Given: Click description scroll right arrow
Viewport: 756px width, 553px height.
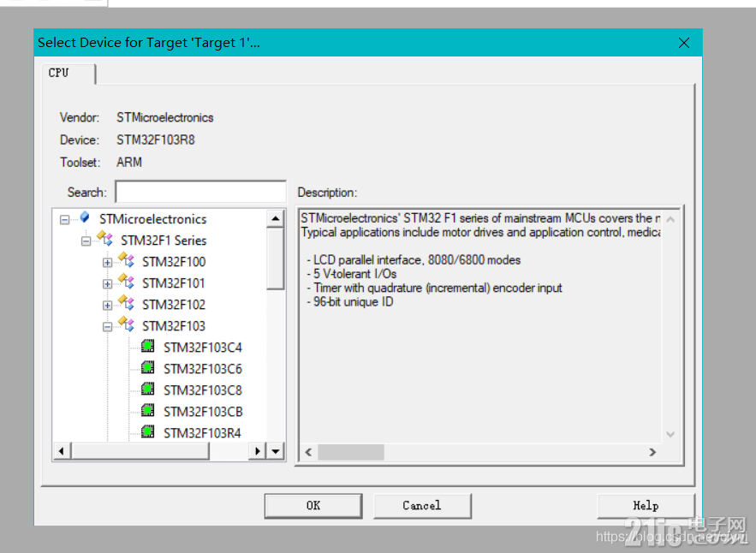Looking at the screenshot, I should [x=652, y=452].
